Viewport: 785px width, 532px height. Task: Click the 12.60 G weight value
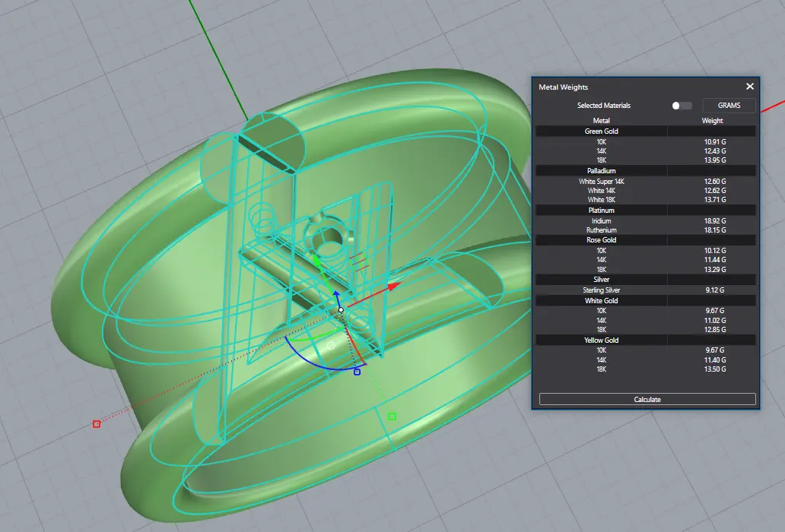[715, 182]
